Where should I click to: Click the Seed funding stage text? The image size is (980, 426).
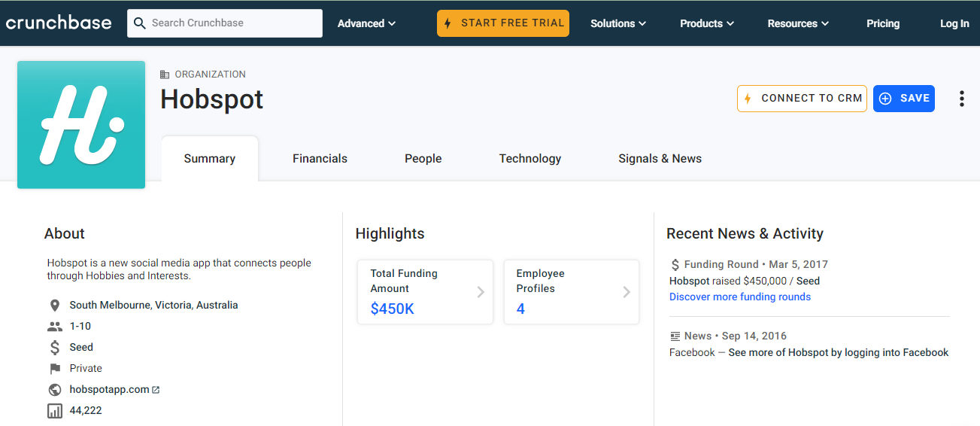pos(81,348)
